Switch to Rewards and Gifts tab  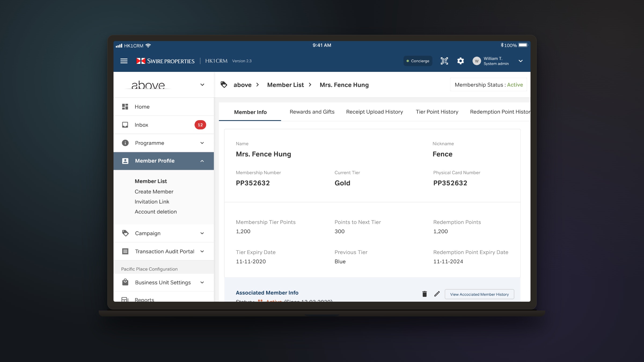[312, 112]
